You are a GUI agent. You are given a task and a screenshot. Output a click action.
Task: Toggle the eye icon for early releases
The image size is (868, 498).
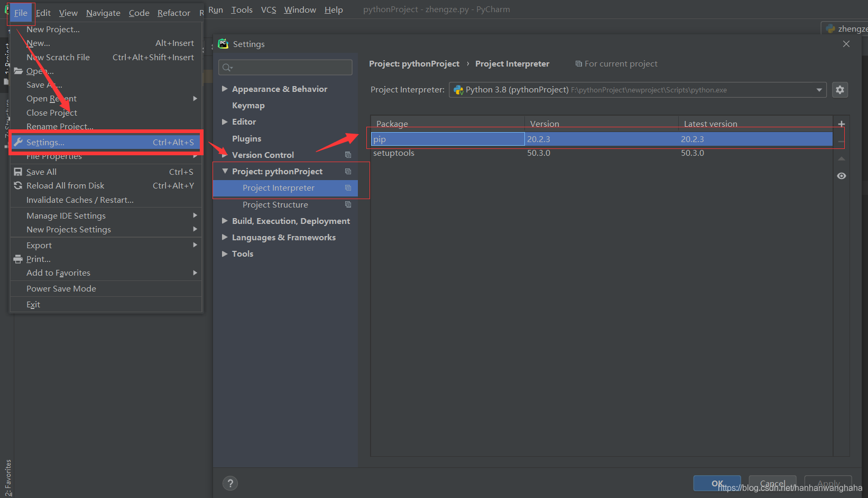click(841, 176)
